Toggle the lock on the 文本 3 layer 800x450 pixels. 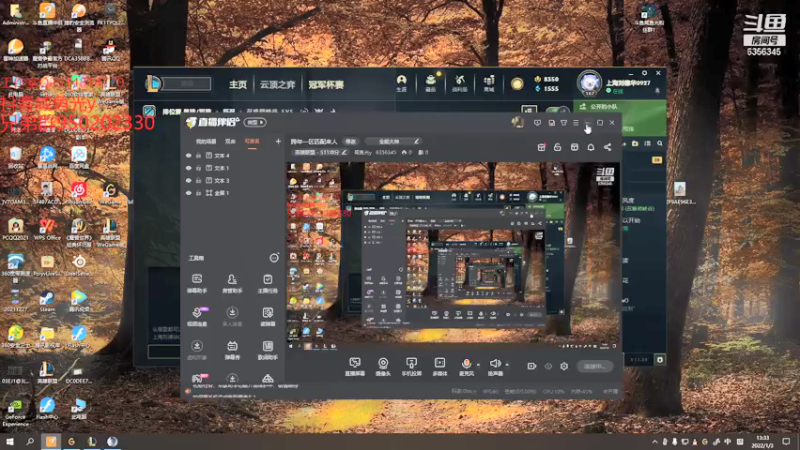198,181
